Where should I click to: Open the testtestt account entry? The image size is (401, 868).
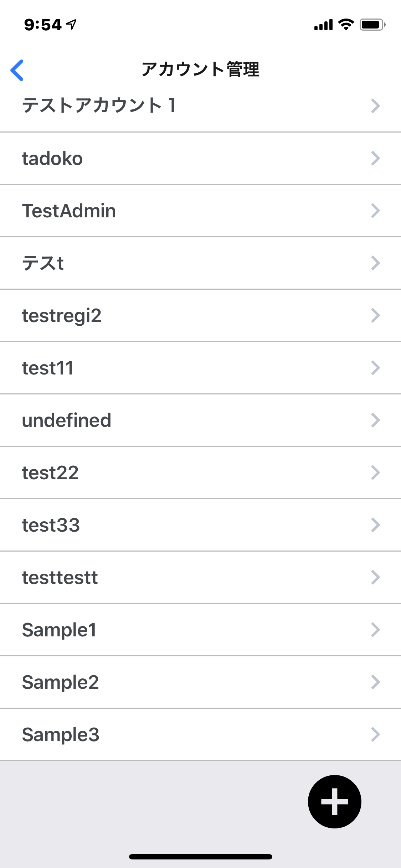pyautogui.click(x=60, y=577)
